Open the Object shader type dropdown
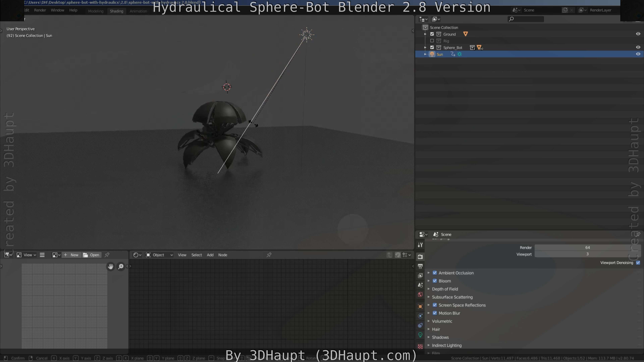Viewport: 644px width, 362px height. [x=159, y=255]
